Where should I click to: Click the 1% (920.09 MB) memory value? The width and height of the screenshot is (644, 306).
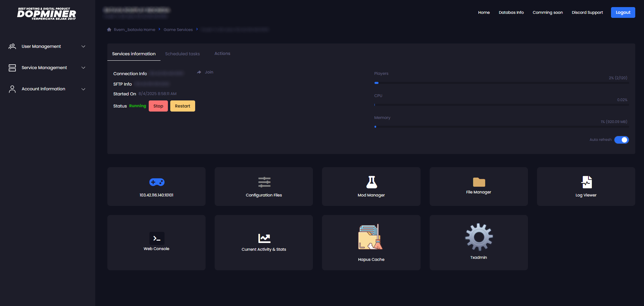click(614, 122)
